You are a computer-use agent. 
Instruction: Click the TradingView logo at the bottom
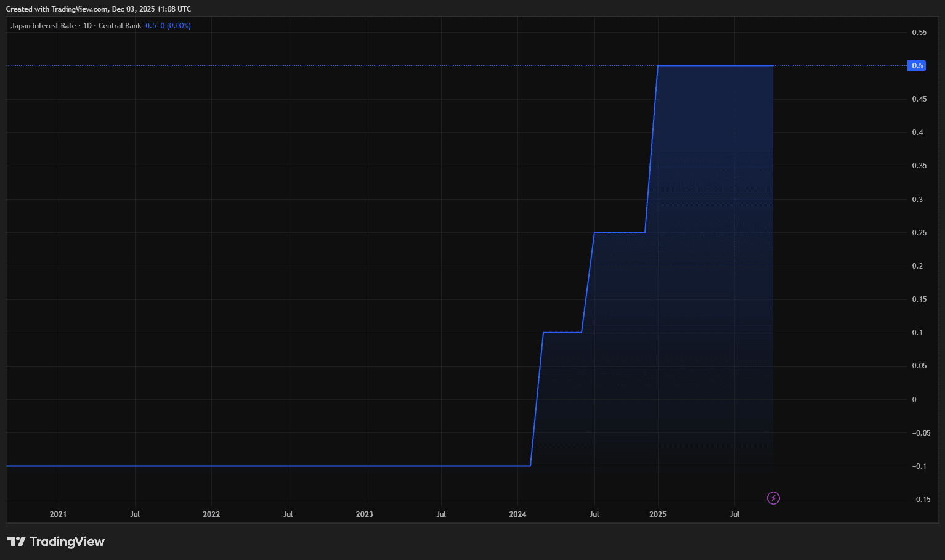[x=56, y=542]
